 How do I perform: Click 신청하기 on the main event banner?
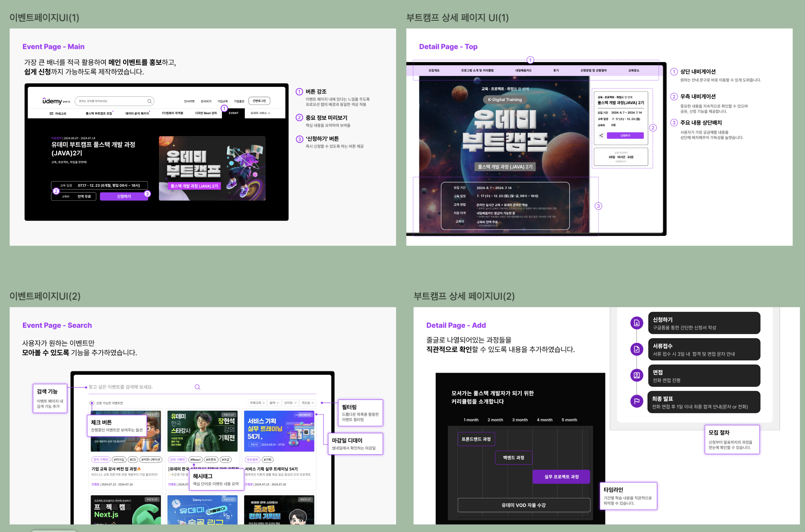click(x=124, y=196)
